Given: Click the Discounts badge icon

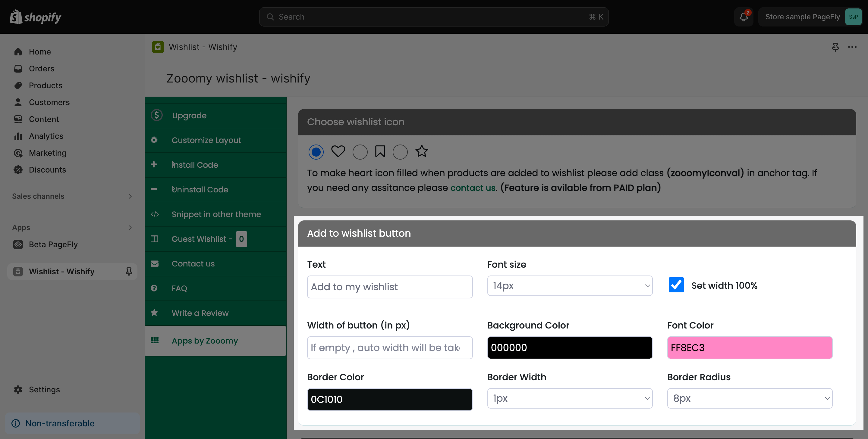Looking at the screenshot, I should pyautogui.click(x=18, y=170).
